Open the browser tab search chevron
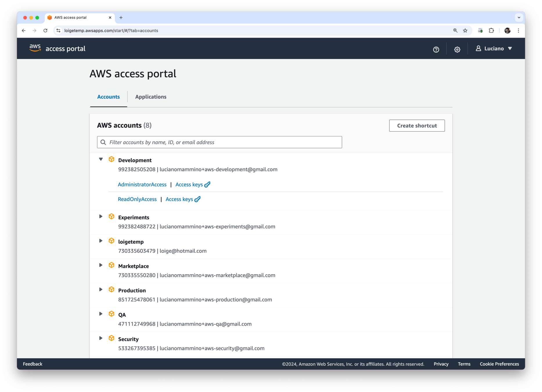Viewport: 542px width, 392px height. (519, 17)
